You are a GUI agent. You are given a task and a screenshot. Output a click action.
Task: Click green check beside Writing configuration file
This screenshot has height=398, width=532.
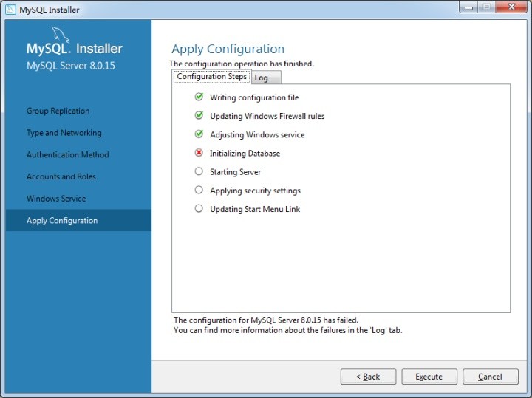click(x=199, y=97)
